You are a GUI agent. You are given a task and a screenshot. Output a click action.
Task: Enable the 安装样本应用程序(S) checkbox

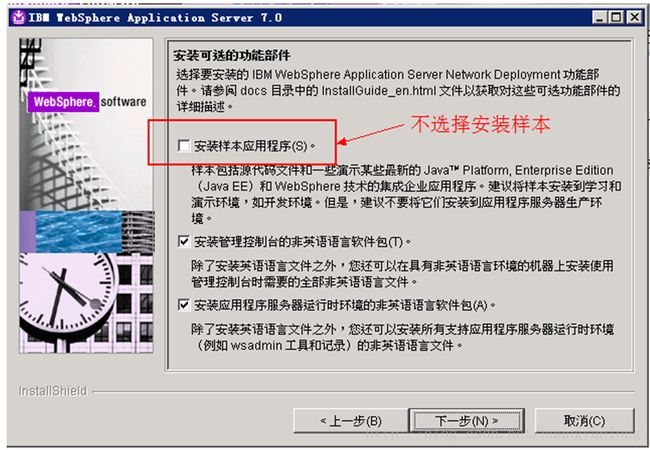[184, 146]
